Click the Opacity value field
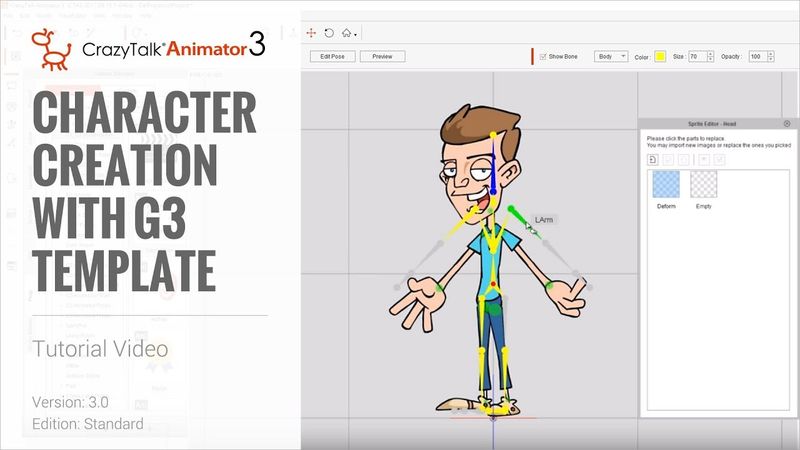Image resolution: width=800 pixels, height=450 pixels. [758, 57]
